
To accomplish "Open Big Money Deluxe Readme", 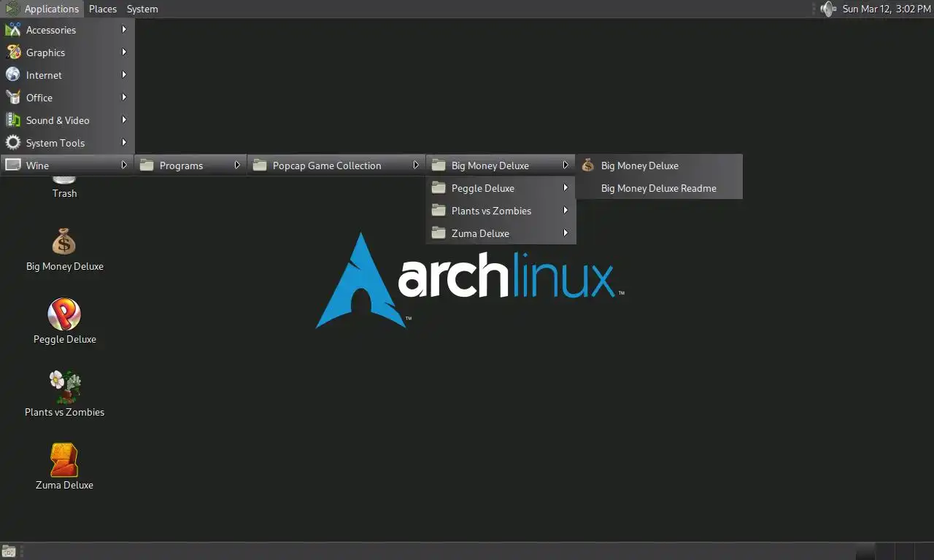I will (x=659, y=188).
